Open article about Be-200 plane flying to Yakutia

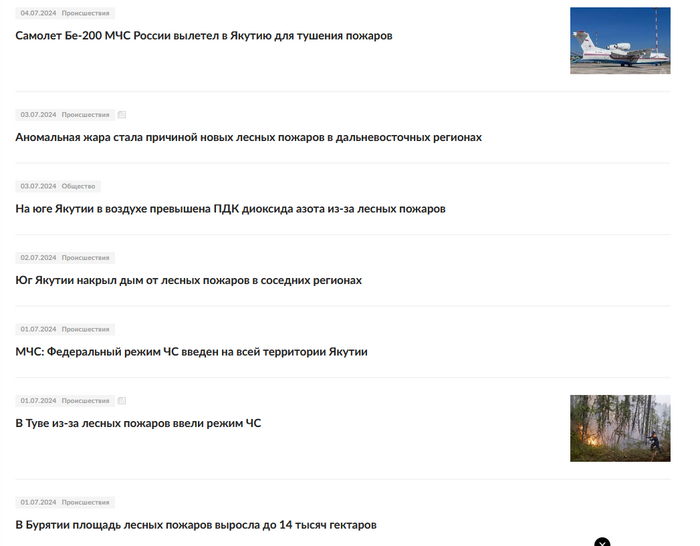tap(204, 36)
